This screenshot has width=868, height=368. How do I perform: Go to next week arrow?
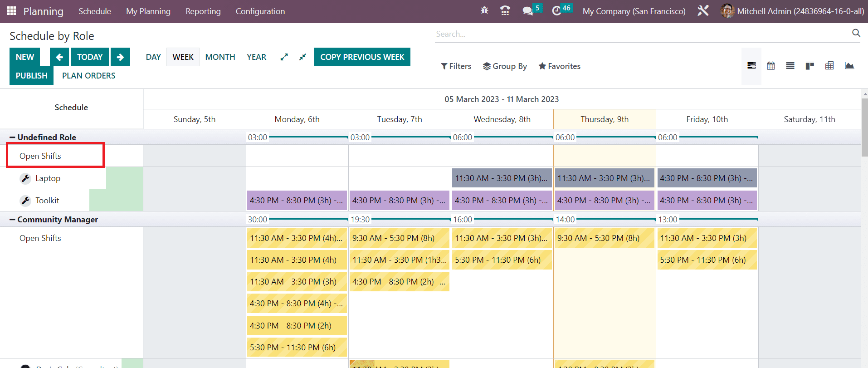(120, 57)
